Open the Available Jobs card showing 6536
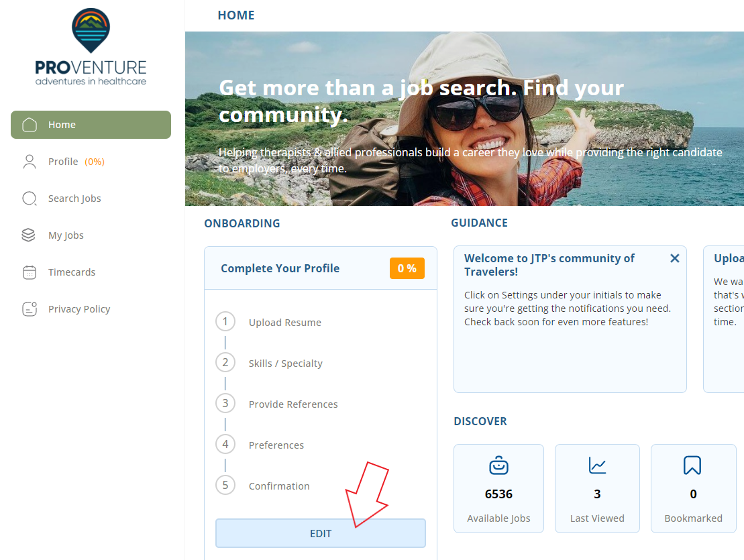 (x=498, y=488)
